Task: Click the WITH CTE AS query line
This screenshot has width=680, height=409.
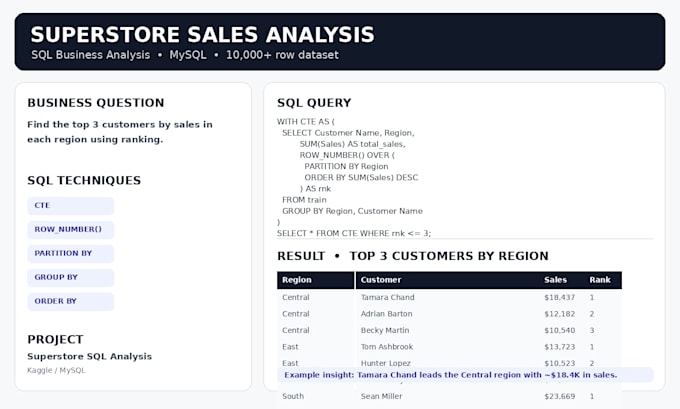Action: tap(306, 122)
